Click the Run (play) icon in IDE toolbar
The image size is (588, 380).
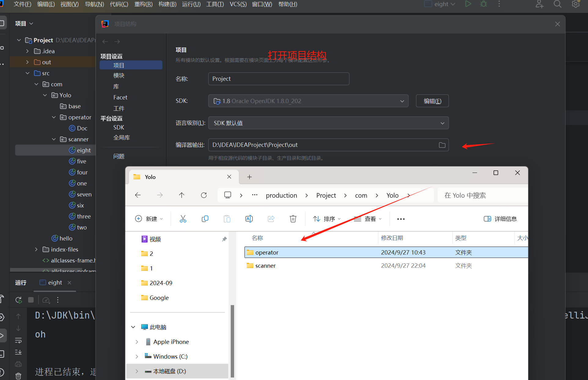(468, 4)
